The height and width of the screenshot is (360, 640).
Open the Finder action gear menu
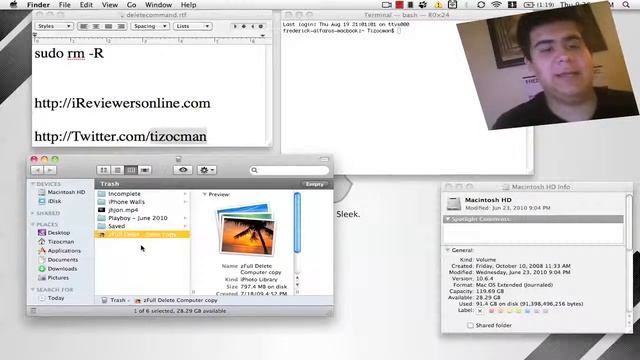[x=207, y=170]
